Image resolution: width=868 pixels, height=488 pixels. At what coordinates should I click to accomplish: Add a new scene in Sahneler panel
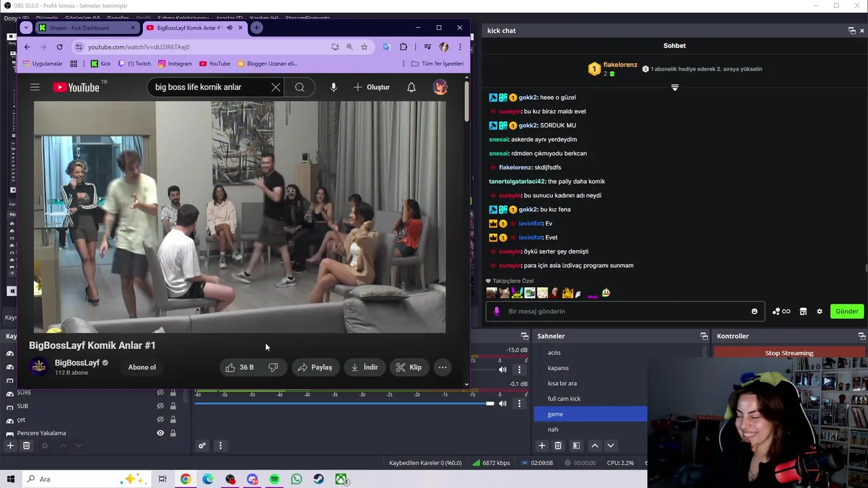pyautogui.click(x=542, y=445)
